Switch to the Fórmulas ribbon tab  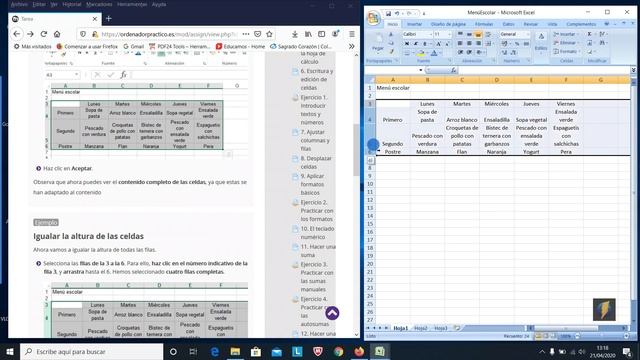pyautogui.click(x=484, y=24)
